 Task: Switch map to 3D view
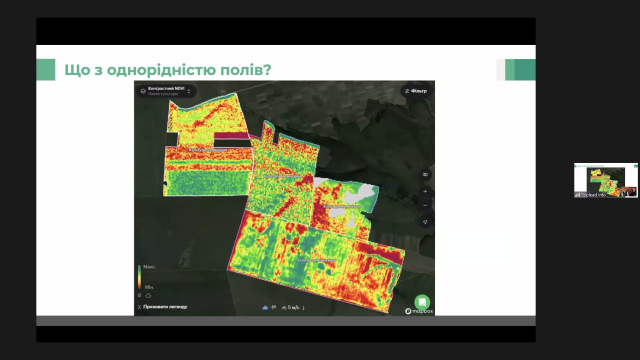click(425, 174)
